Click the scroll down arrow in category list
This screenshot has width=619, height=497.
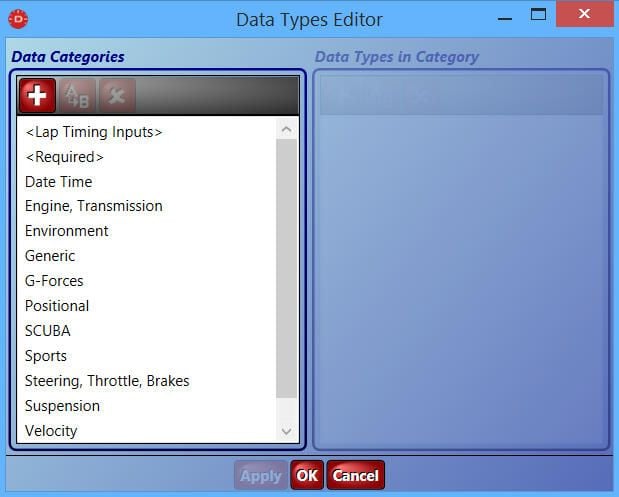click(x=287, y=431)
